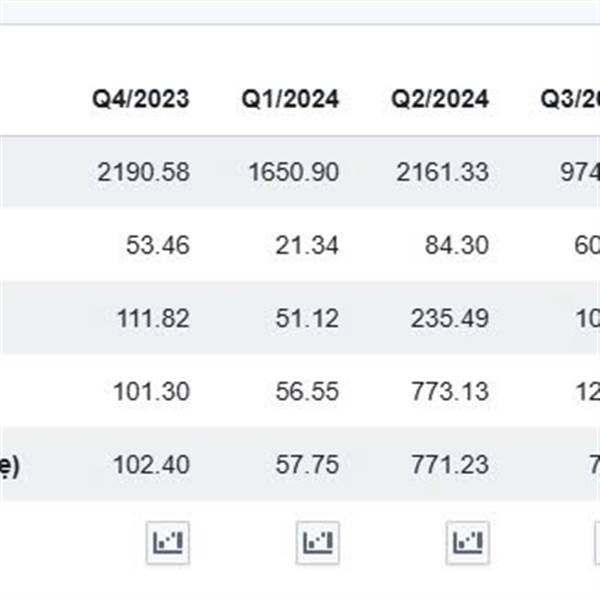Click the 53.46 cell
This screenshot has height=600, width=600.
(x=158, y=245)
